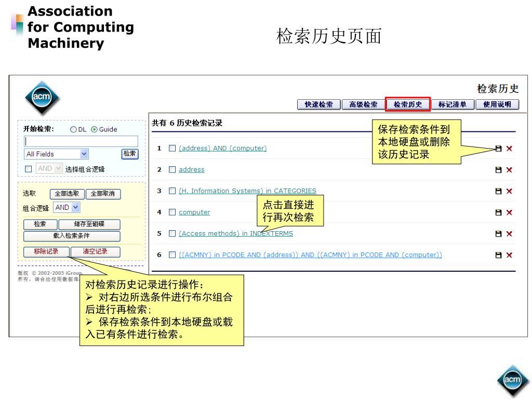The image size is (532, 399).
Task: Tick checkbox for record 2 'address'
Action: [172, 169]
